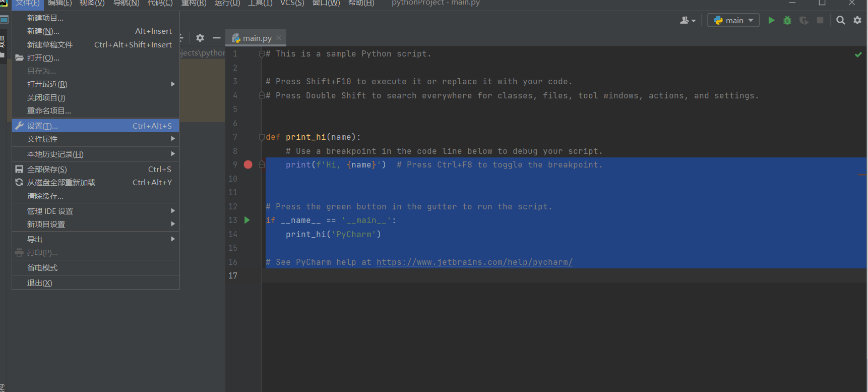
Task: Open the 重构(R) menu
Action: tap(194, 4)
